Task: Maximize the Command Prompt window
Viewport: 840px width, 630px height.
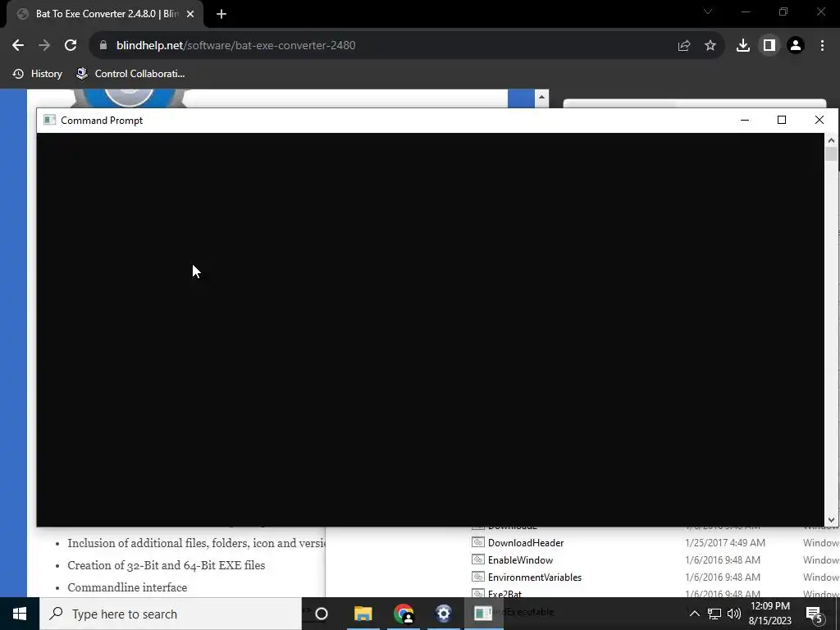Action: (782, 120)
